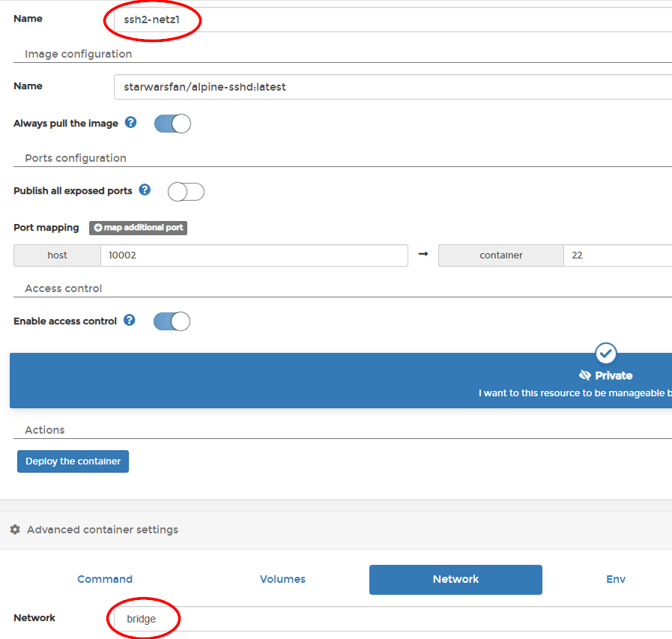The image size is (672, 639).
Task: Click the container Name field containing ssh2-netz1
Action: [390, 20]
